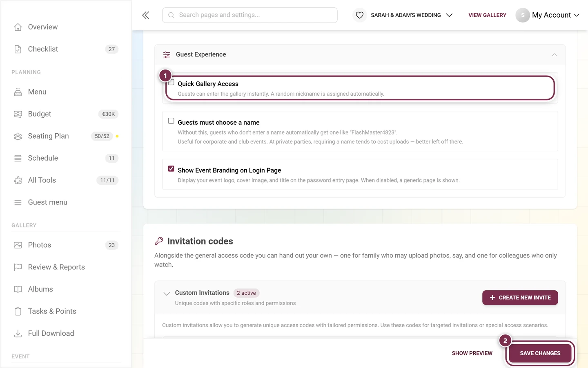588x368 pixels.
Task: Click the Photos image icon
Action: [18, 245]
